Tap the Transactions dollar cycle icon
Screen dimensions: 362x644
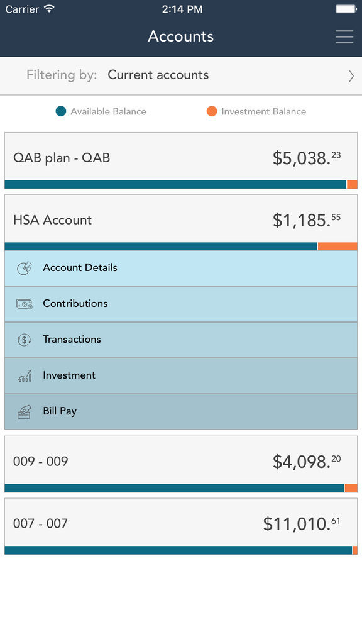coord(25,340)
